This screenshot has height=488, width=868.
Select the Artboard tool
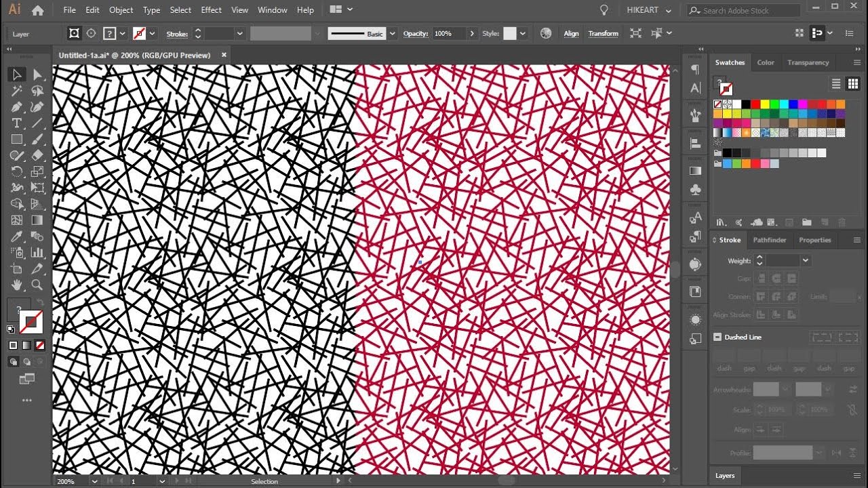tap(17, 269)
